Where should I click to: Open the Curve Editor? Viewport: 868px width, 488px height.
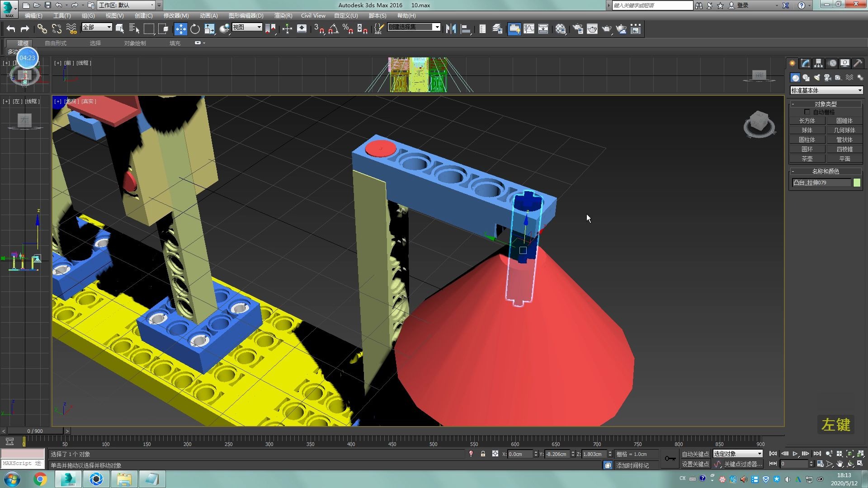pyautogui.click(x=528, y=29)
